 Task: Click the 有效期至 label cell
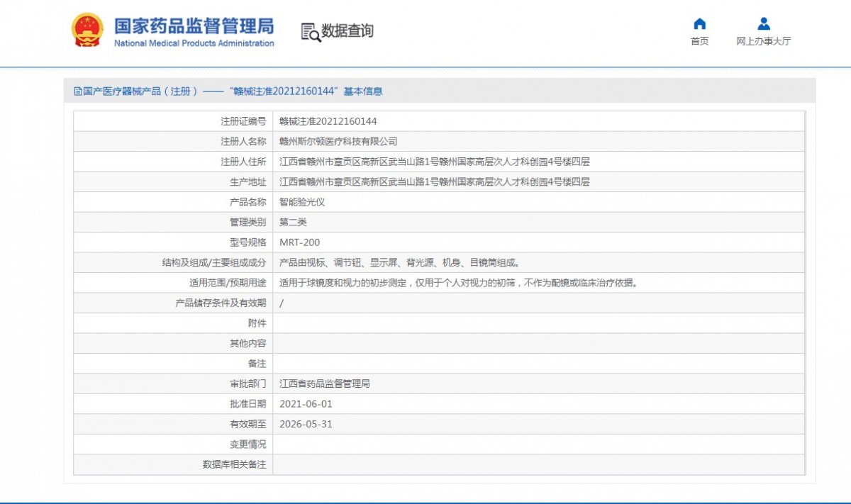coord(173,425)
